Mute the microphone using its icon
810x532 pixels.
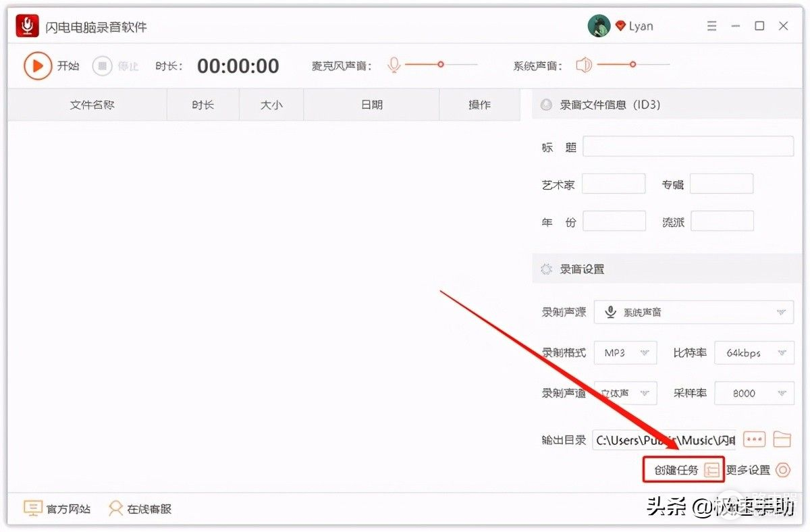point(394,65)
